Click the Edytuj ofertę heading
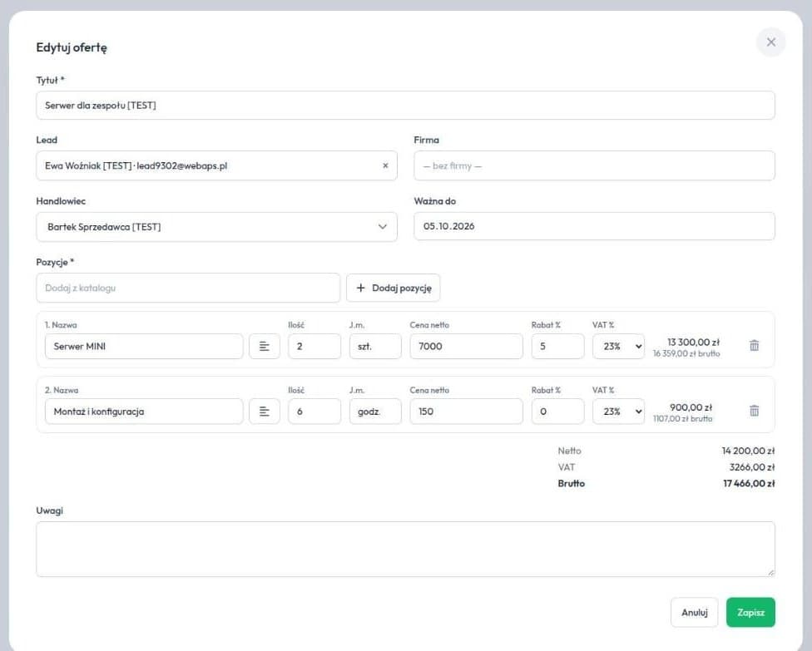 pos(72,47)
